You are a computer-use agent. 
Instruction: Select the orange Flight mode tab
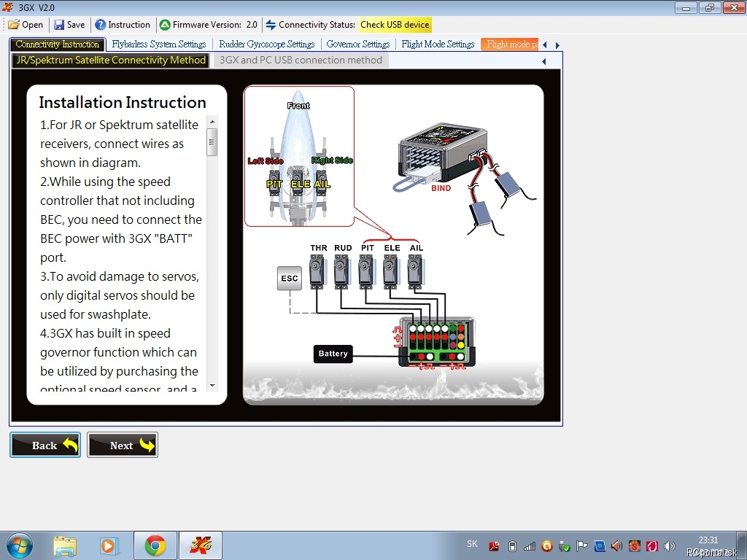tap(510, 44)
